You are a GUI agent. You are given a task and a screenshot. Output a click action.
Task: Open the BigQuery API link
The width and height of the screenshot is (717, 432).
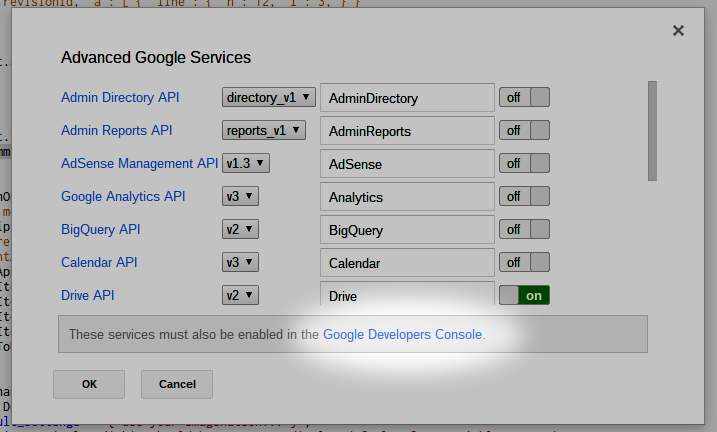101,229
